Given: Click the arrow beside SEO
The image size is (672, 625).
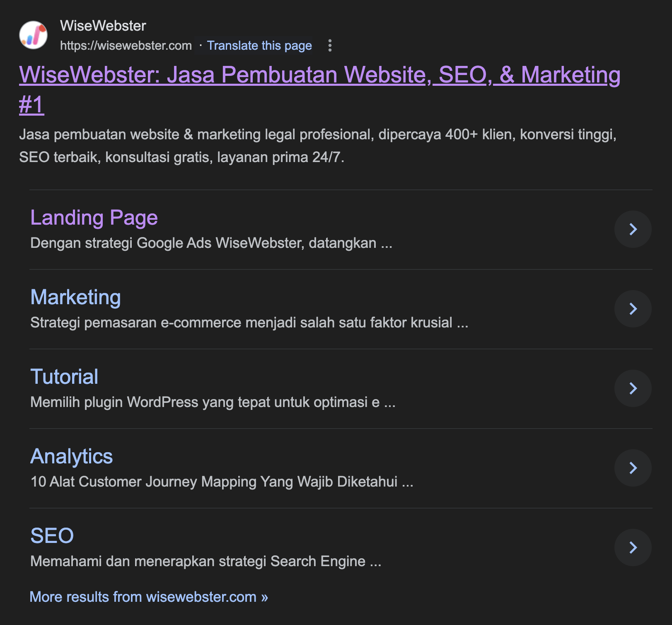Looking at the screenshot, I should point(633,547).
